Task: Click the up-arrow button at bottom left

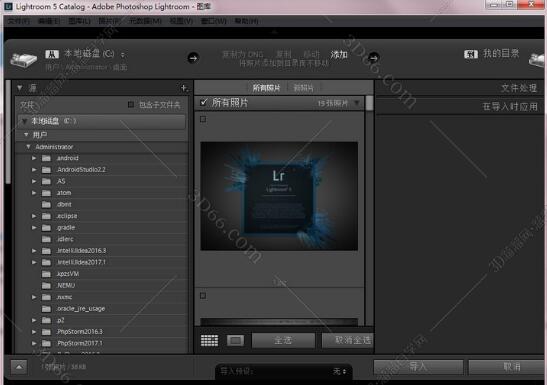Action: [x=19, y=367]
